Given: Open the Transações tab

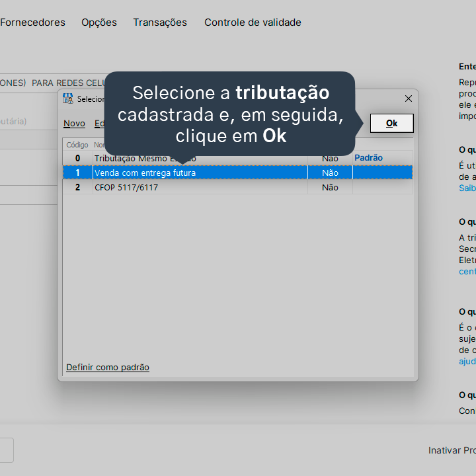Looking at the screenshot, I should coord(160,22).
